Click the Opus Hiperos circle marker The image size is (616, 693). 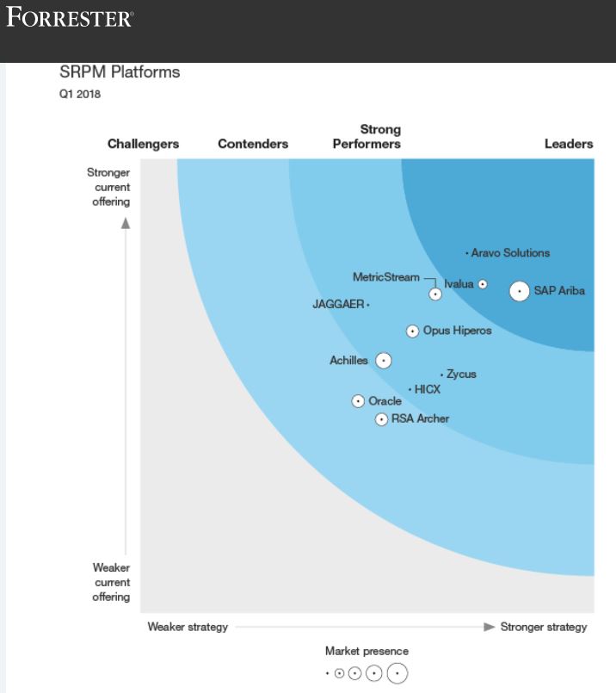click(412, 331)
